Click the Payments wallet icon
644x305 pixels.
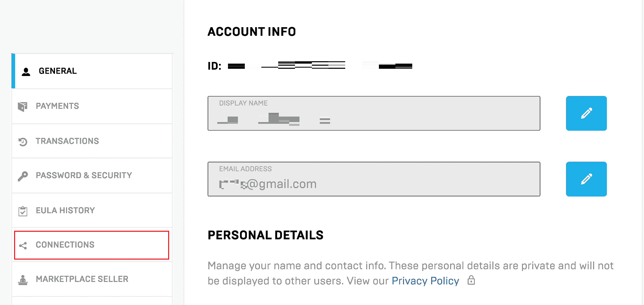tap(23, 107)
